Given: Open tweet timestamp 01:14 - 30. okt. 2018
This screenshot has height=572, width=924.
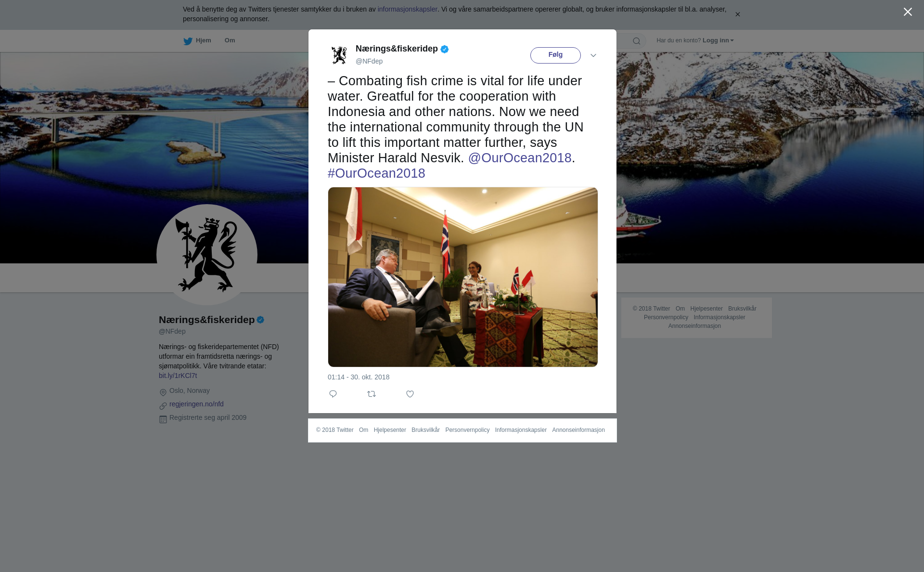Looking at the screenshot, I should point(359,377).
